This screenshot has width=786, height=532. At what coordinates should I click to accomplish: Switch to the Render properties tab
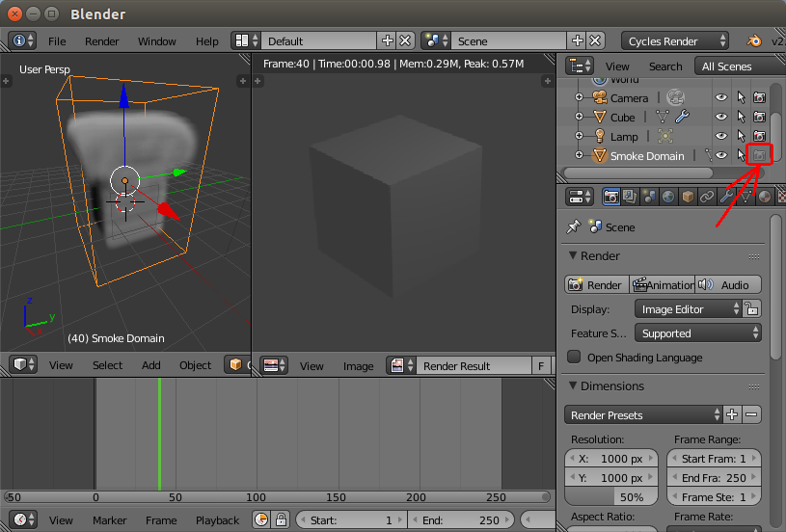[611, 197]
